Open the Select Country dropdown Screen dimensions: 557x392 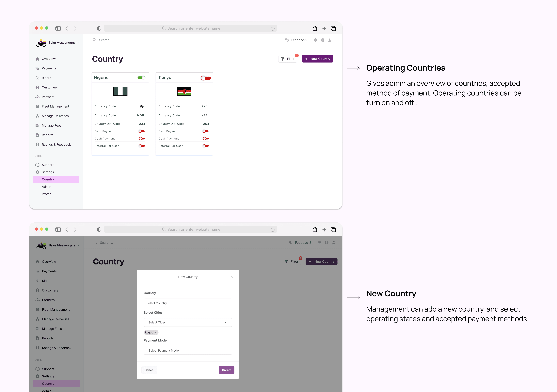click(188, 303)
